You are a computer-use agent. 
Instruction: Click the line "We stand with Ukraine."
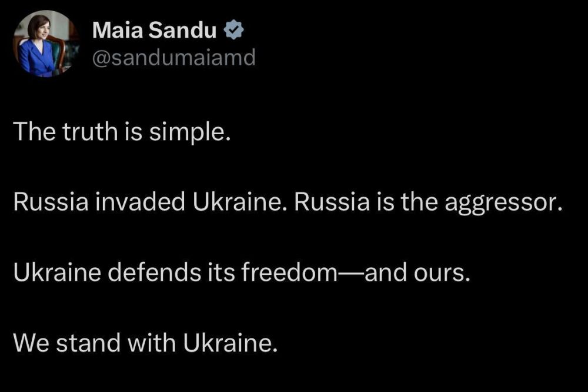pos(145,343)
